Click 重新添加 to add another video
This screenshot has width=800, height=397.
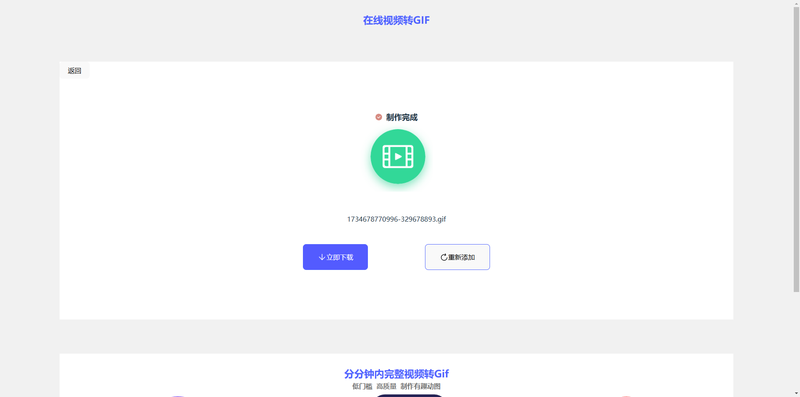point(457,257)
